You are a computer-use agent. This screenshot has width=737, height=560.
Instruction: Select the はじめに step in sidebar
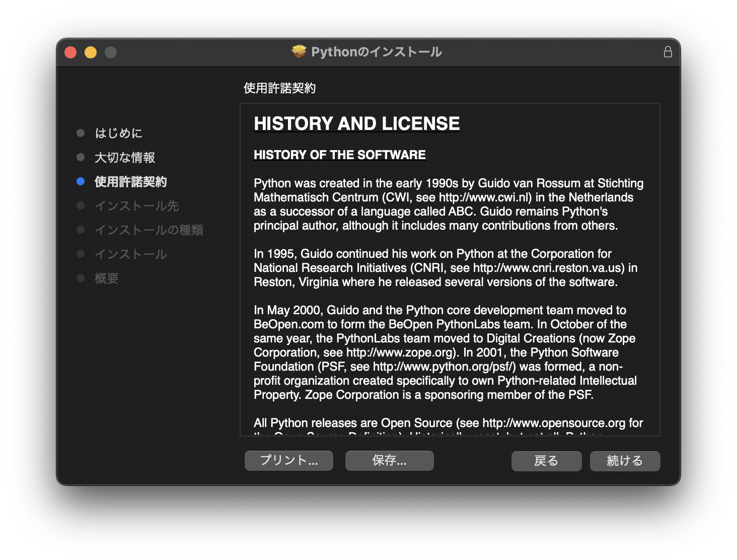[119, 133]
